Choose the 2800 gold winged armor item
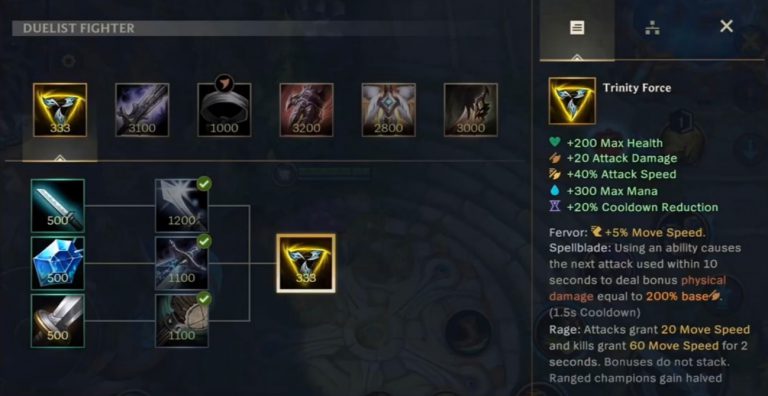 pyautogui.click(x=388, y=110)
